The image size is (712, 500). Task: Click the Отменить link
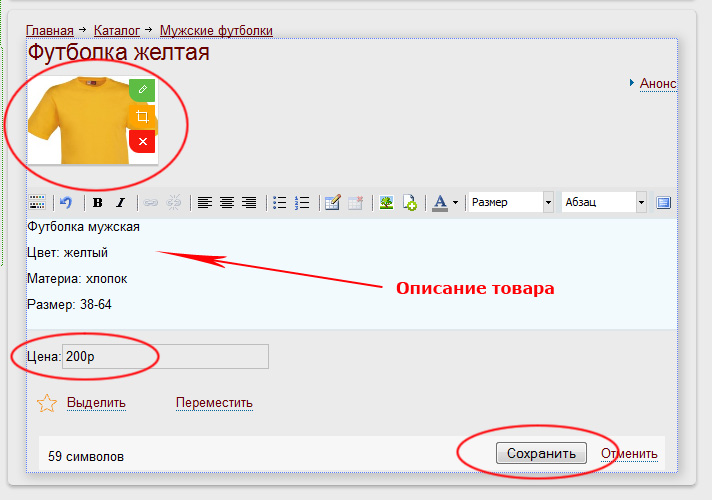click(x=629, y=454)
